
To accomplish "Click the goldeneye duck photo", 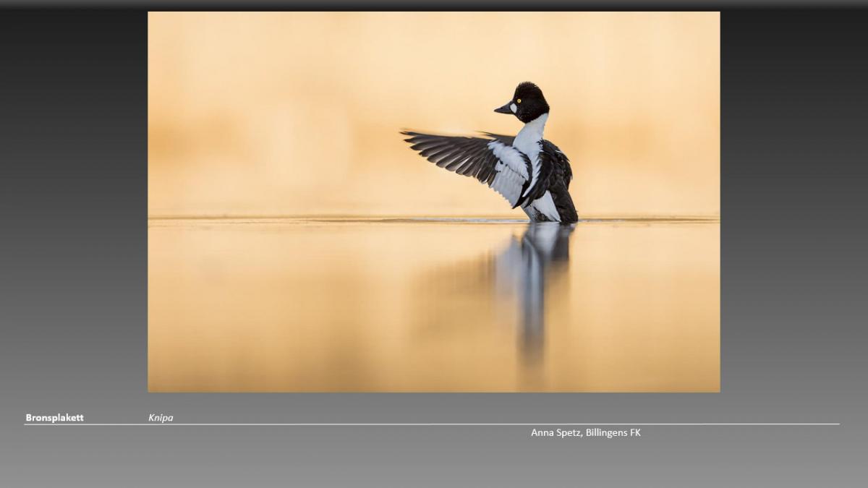I will click(434, 202).
